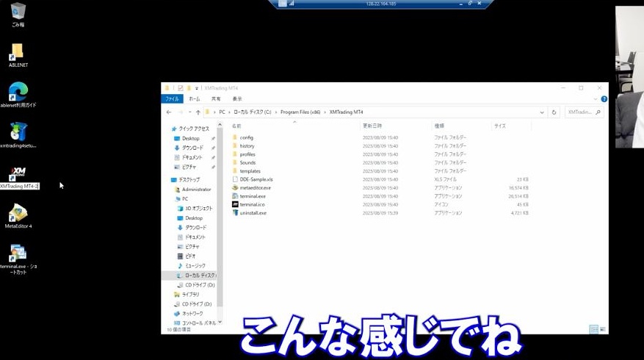Select the XM logo desktop shortcut icon
Screen dimensions: 644x360
[x=18, y=173]
